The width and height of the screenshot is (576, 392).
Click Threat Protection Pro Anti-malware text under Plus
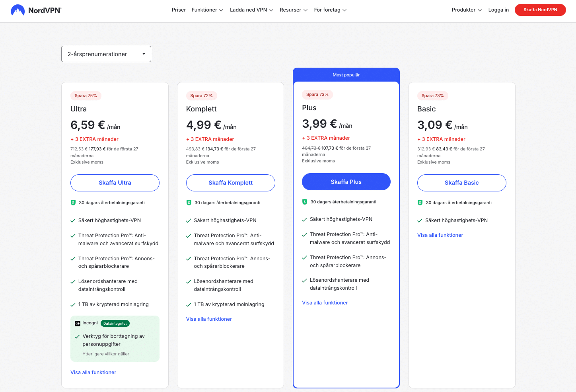tap(350, 238)
